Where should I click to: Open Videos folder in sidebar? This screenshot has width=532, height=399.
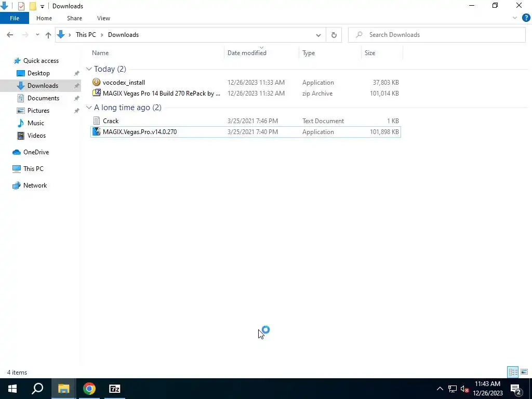point(36,136)
